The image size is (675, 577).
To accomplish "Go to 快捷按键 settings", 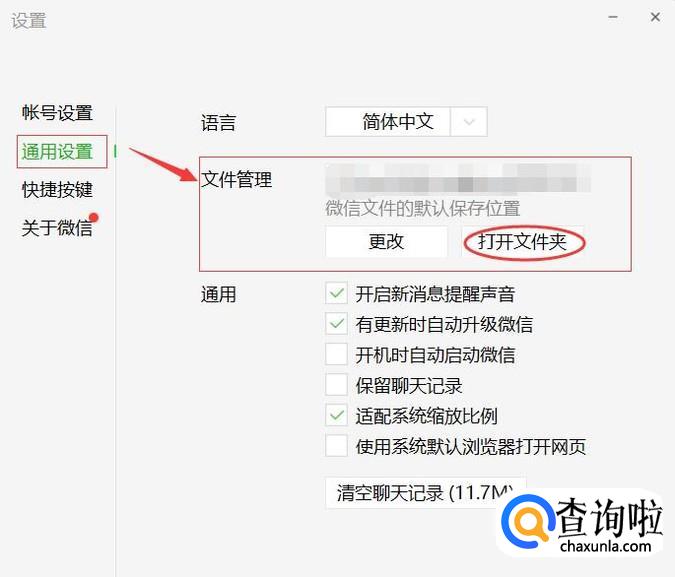I will pos(57,189).
